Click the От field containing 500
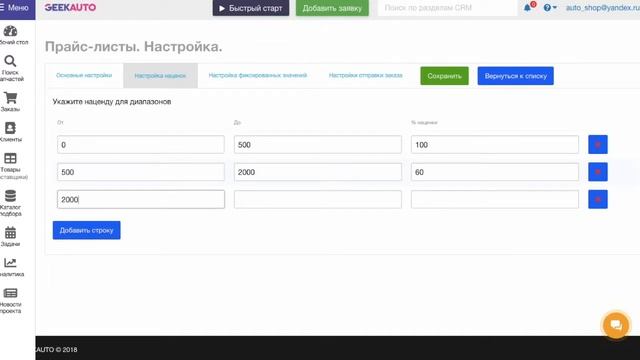This screenshot has height=360, width=640. tap(141, 172)
